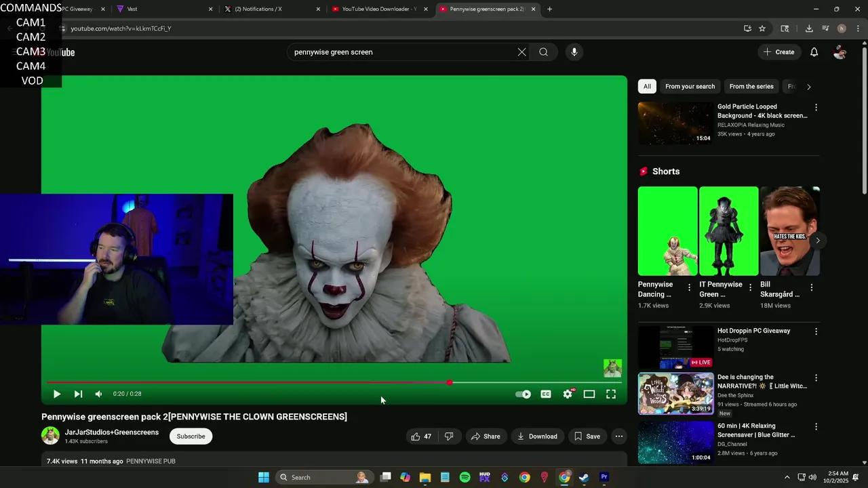Image resolution: width=868 pixels, height=488 pixels.
Task: Share the Pennywise video
Action: (x=486, y=436)
